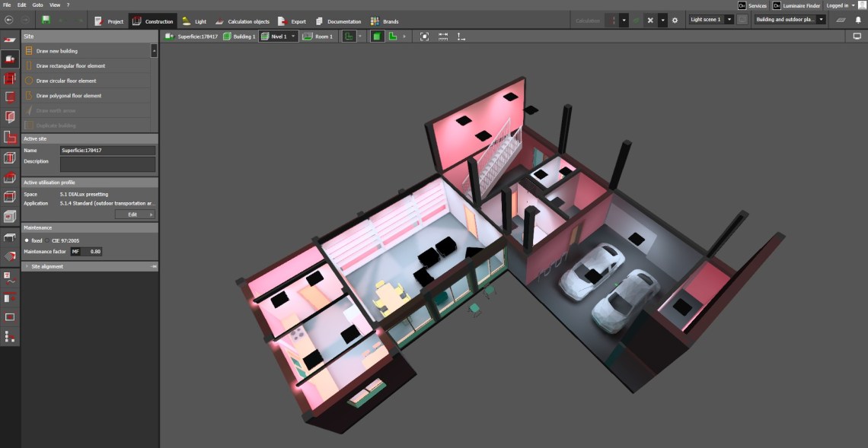Click the back navigation arrow icon
This screenshot has height=448, width=868.
tap(9, 20)
